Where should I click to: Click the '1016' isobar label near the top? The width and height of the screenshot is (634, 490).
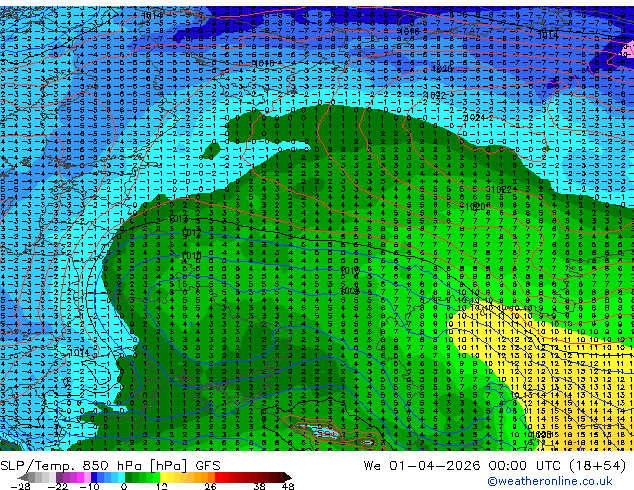[408, 31]
